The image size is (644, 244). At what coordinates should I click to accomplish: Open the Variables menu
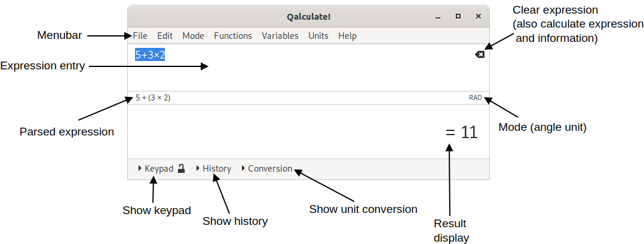tap(280, 36)
